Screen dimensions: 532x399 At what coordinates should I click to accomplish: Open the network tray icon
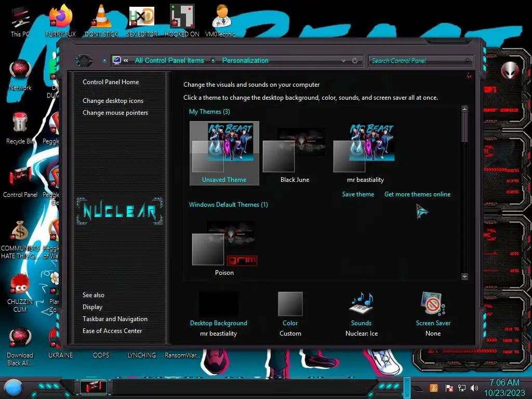(x=462, y=388)
